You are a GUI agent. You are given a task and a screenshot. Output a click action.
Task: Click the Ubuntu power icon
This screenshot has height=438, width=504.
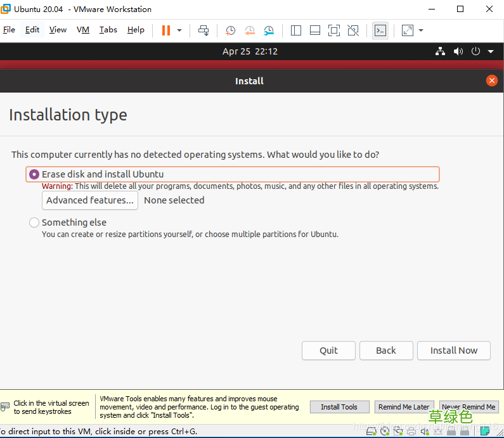click(475, 51)
